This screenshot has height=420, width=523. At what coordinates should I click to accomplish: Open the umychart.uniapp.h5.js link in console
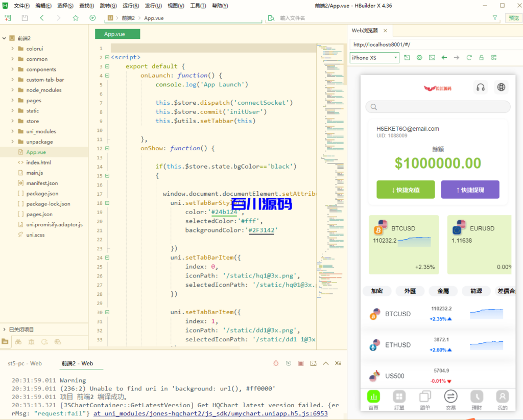point(210,413)
